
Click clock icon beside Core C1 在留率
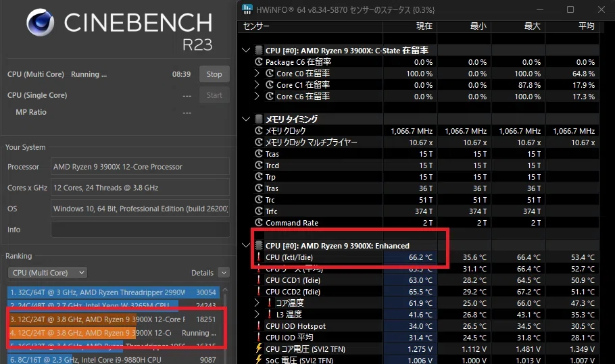tap(270, 84)
